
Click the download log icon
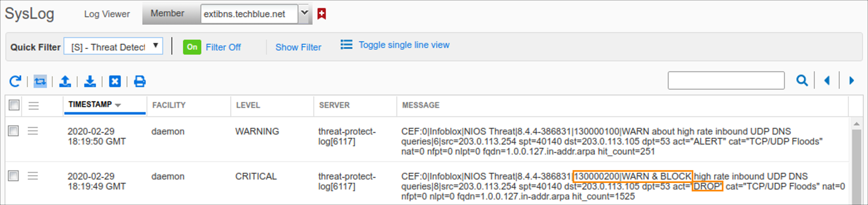(90, 81)
